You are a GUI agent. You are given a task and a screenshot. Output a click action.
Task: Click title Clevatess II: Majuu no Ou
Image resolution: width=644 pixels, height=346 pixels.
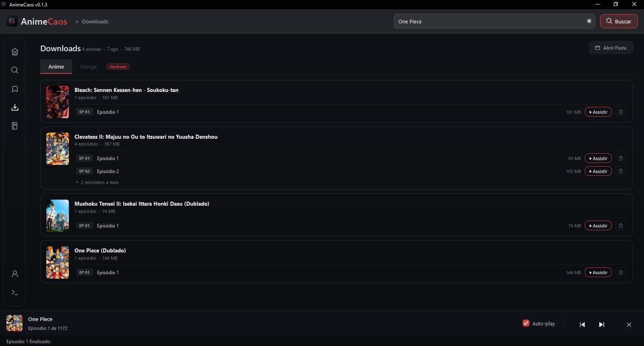pos(146,137)
